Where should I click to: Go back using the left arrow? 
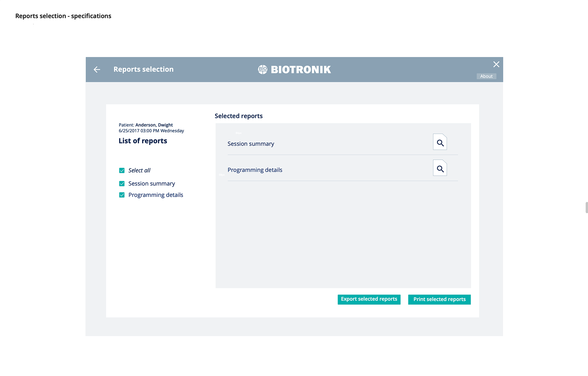pos(97,70)
